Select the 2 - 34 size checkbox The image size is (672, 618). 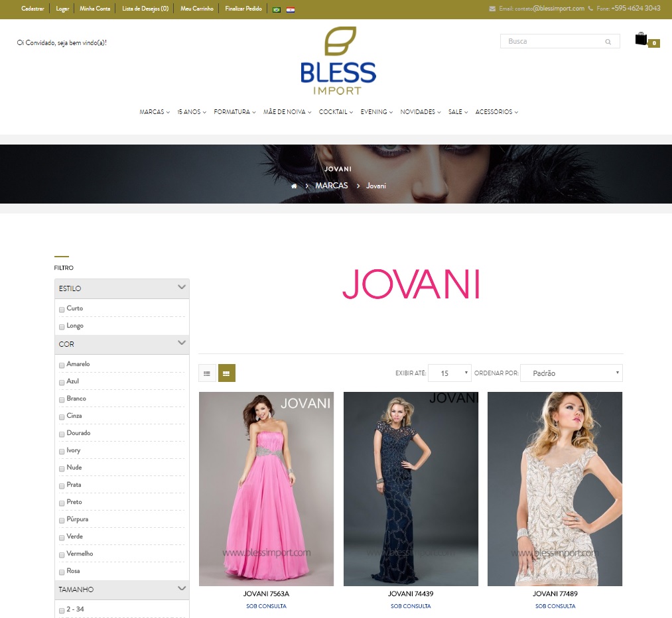point(61,610)
